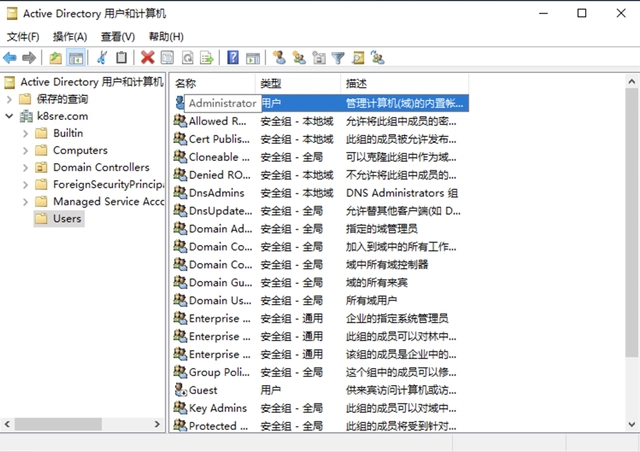Viewport: 640px width, 452px height.
Task: Select the Domain Us... group row
Action: (321, 301)
